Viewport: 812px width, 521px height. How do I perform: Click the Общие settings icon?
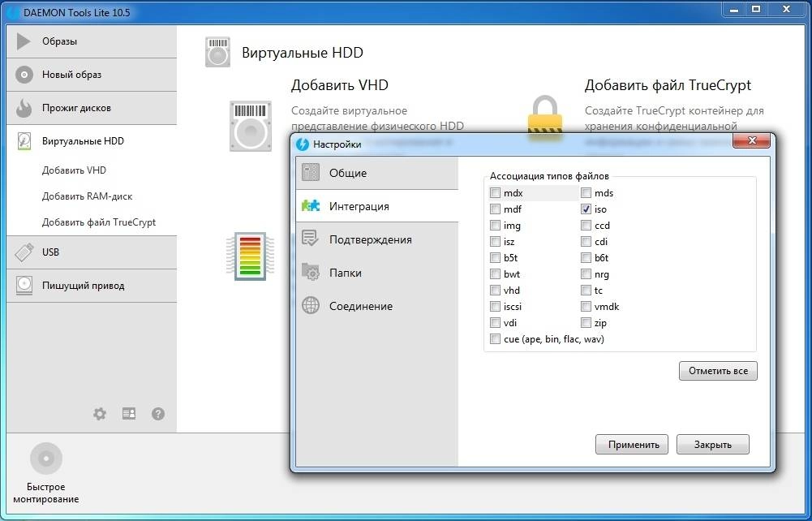click(311, 173)
